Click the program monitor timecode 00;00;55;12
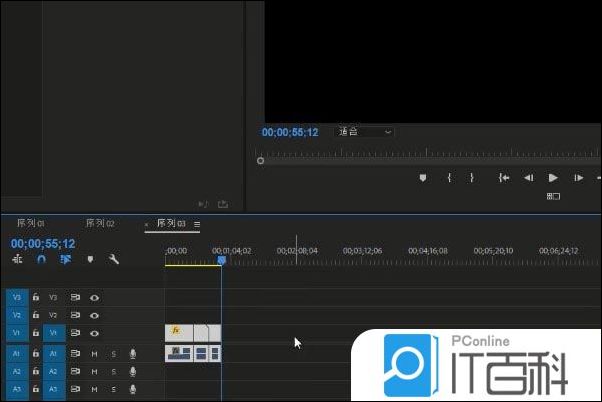Image resolution: width=602 pixels, height=402 pixels. 290,132
